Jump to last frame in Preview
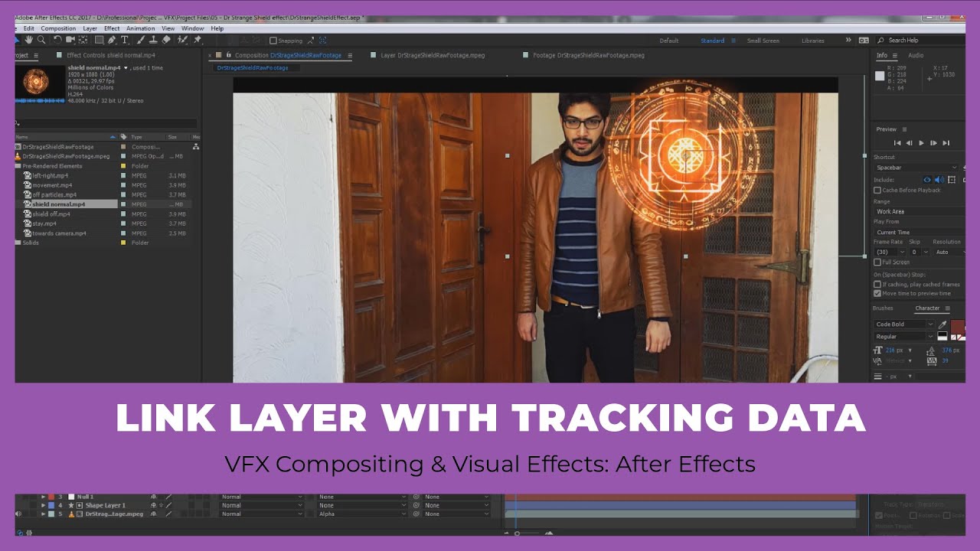 [x=946, y=143]
